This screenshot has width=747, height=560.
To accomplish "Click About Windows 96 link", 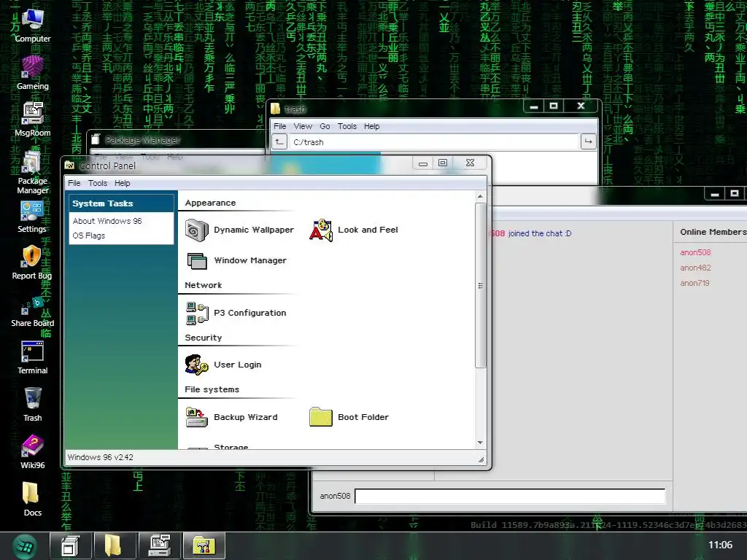I will point(107,221).
